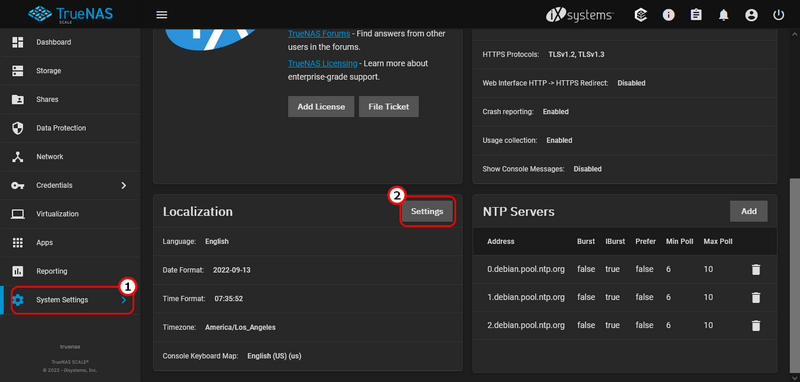
Task: Click the 2.debian.pool.ntp.org address
Action: point(526,325)
